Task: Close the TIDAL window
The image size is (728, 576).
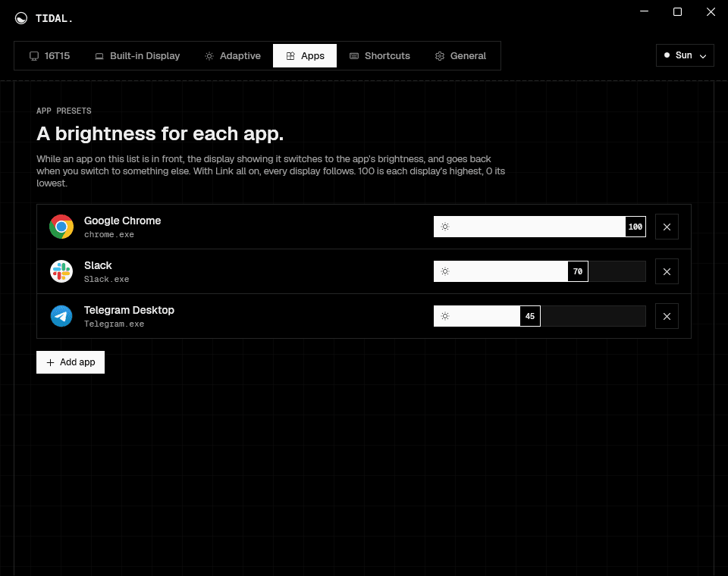Action: coord(711,11)
